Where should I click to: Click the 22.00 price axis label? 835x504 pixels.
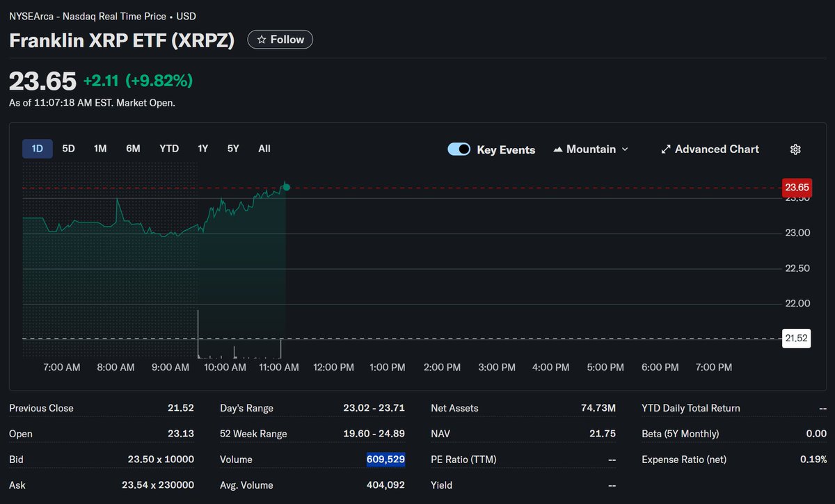tap(797, 303)
